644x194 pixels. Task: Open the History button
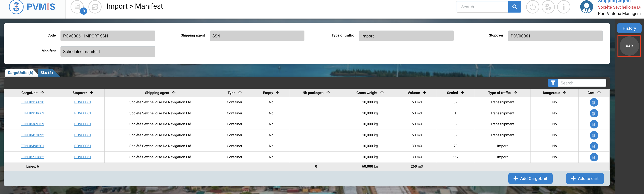point(629,28)
